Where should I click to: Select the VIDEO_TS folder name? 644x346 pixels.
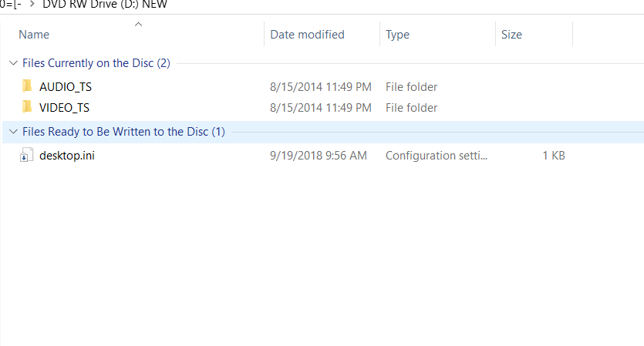coord(64,108)
